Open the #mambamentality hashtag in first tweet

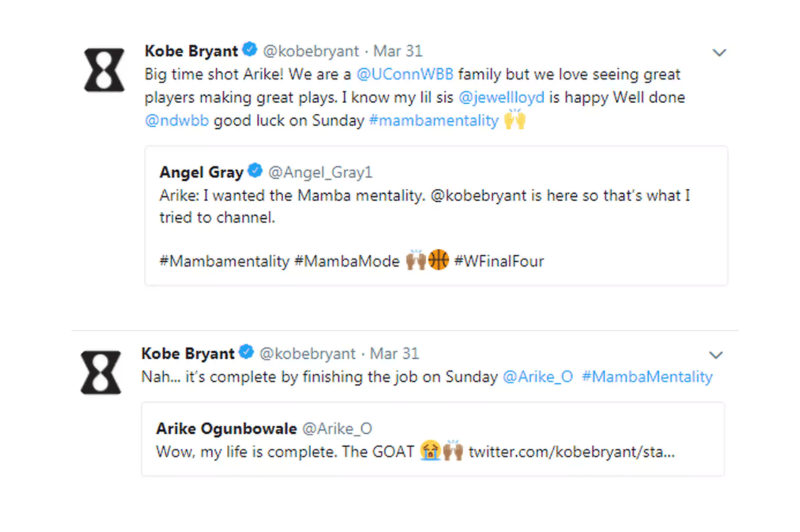[x=434, y=121]
